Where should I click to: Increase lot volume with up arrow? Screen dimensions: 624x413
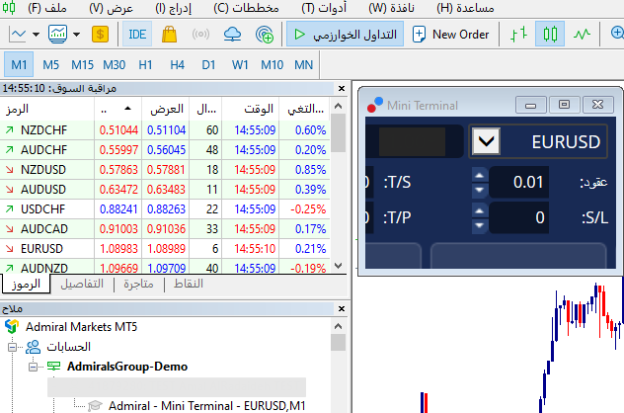(x=480, y=175)
